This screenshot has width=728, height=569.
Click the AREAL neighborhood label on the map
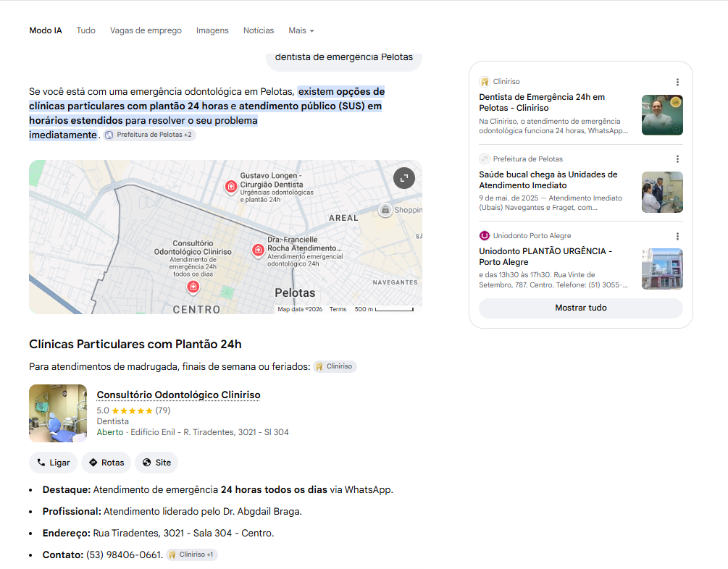343,218
